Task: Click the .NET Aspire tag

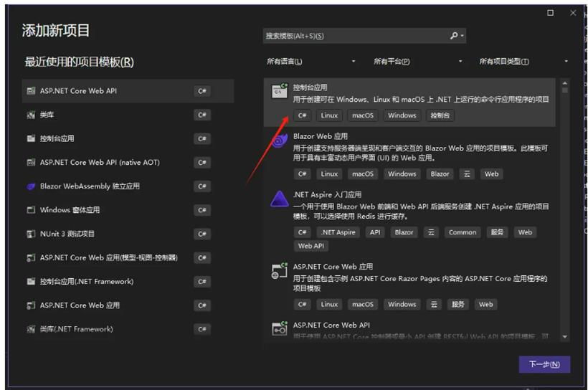Action: [338, 232]
